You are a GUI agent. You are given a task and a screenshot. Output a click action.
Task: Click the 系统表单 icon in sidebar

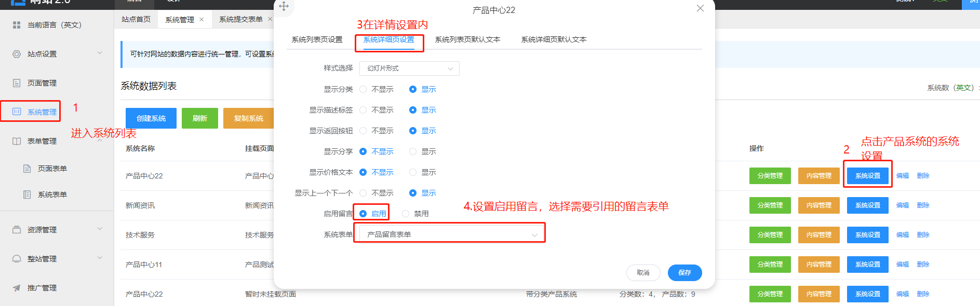pyautogui.click(x=27, y=194)
